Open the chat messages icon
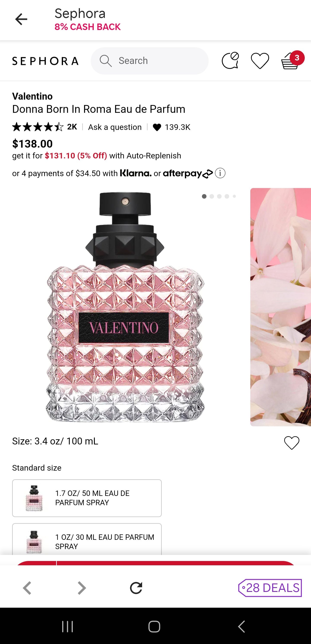Image resolution: width=311 pixels, height=644 pixels. (230, 61)
